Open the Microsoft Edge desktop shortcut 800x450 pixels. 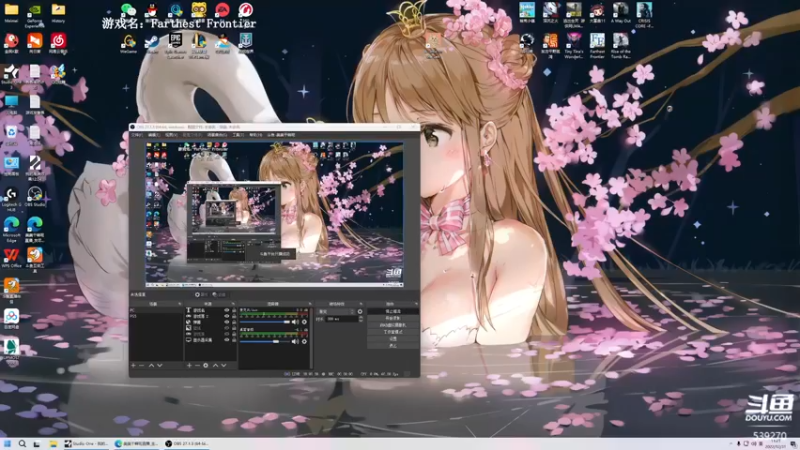pos(11,229)
